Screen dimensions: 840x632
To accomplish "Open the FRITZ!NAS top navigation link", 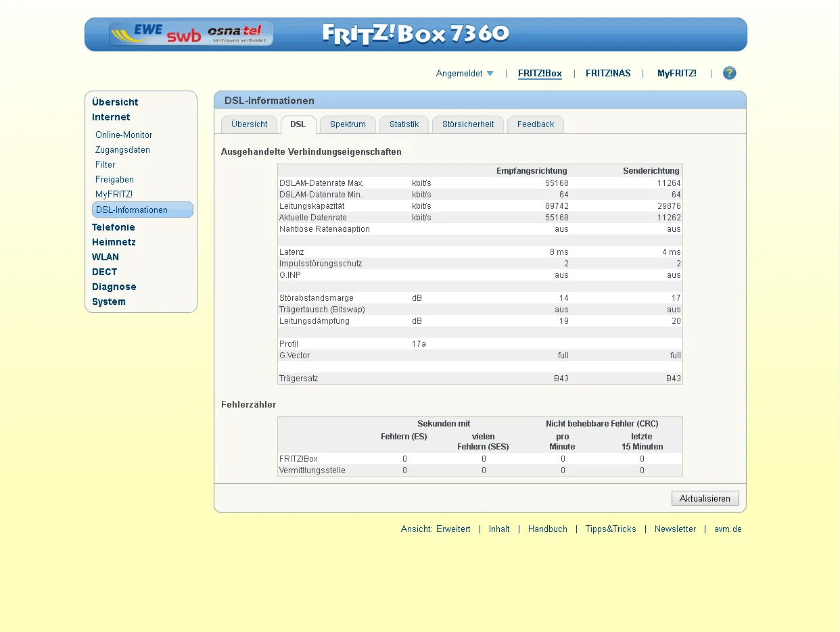I will tap(608, 74).
